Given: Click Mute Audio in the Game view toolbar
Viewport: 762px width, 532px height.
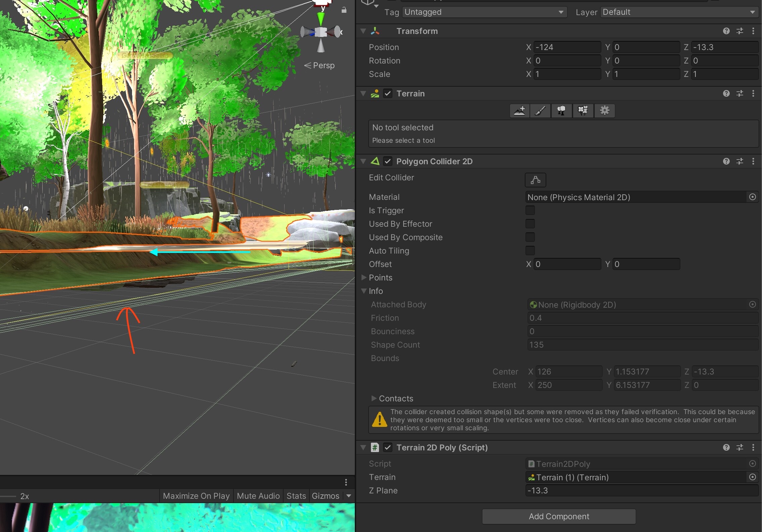Looking at the screenshot, I should click(x=258, y=496).
